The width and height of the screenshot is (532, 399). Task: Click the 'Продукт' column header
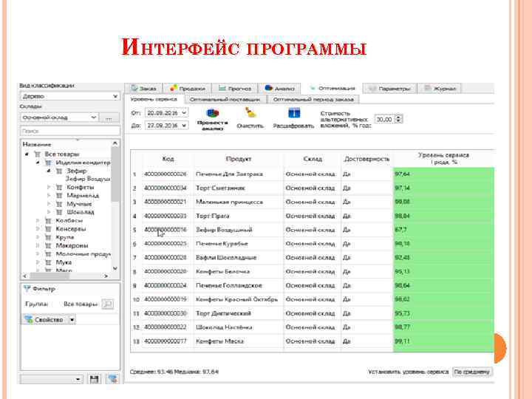[x=239, y=159]
